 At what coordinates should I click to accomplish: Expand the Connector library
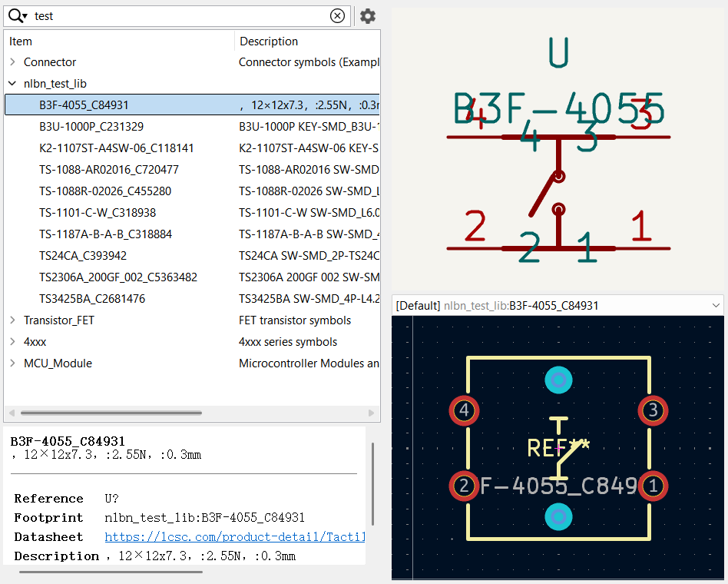(12, 62)
